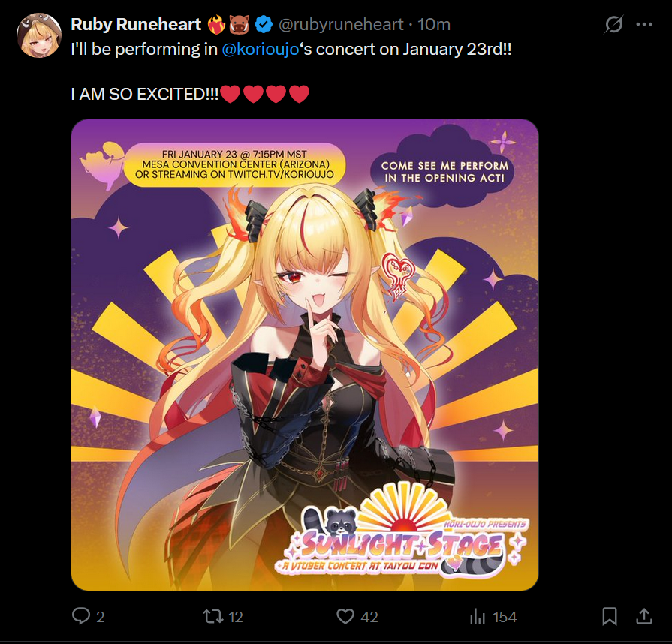Screen dimensions: 672x644
Task: Open the three-dot more options menu
Action: (x=644, y=25)
